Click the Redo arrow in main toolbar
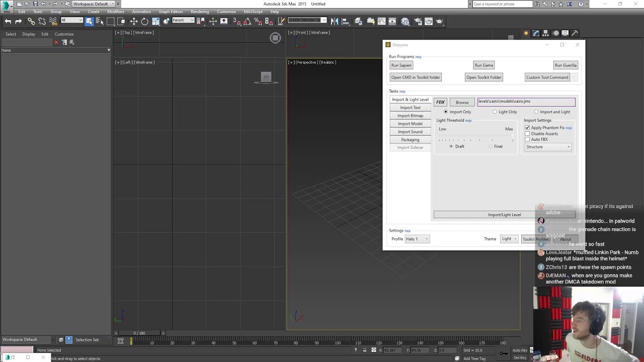Image resolution: width=644 pixels, height=362 pixels. [x=19, y=21]
